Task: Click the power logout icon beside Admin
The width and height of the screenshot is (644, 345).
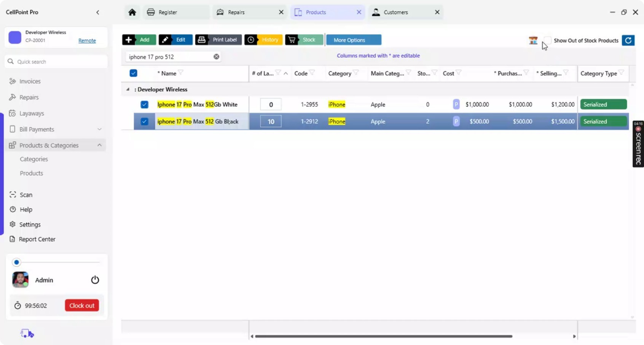Action: pos(95,280)
